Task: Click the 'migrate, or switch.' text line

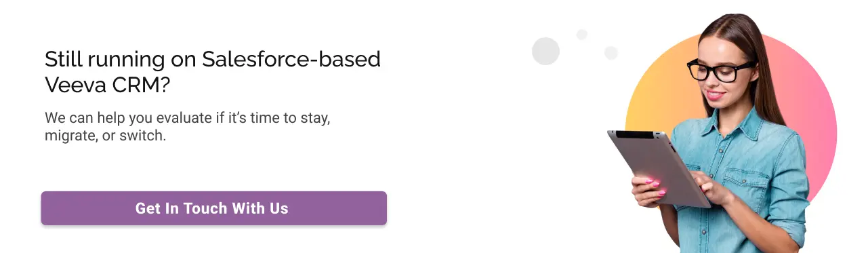Action: (105, 135)
